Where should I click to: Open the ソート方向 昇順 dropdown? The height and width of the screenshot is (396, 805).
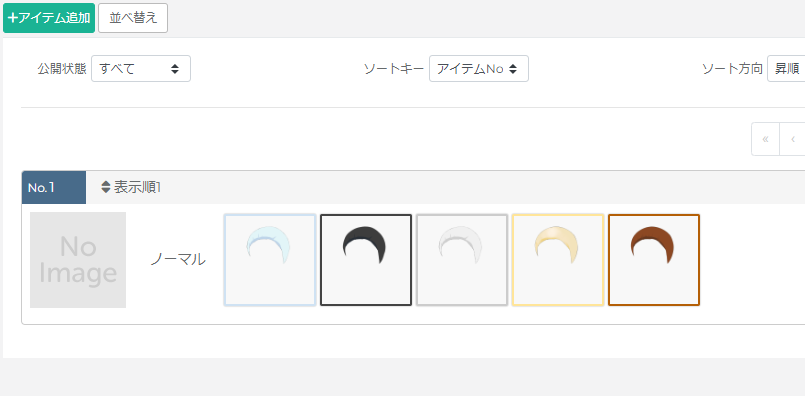[x=786, y=69]
